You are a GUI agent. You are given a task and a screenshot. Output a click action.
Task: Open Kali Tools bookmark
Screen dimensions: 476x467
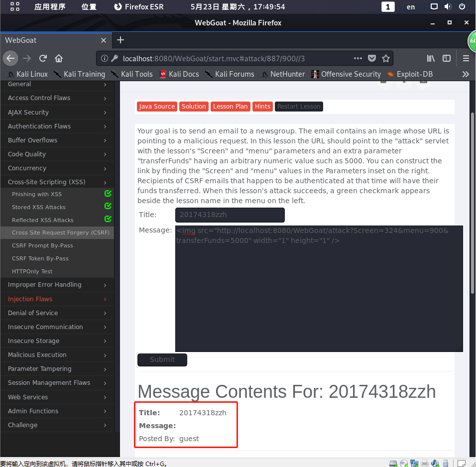[x=132, y=74]
